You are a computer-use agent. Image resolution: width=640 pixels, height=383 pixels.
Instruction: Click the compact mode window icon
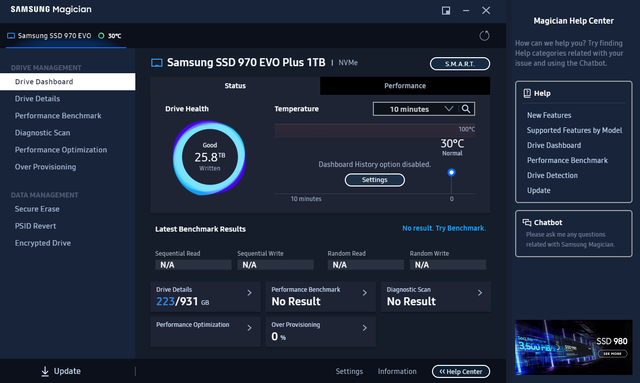(446, 11)
